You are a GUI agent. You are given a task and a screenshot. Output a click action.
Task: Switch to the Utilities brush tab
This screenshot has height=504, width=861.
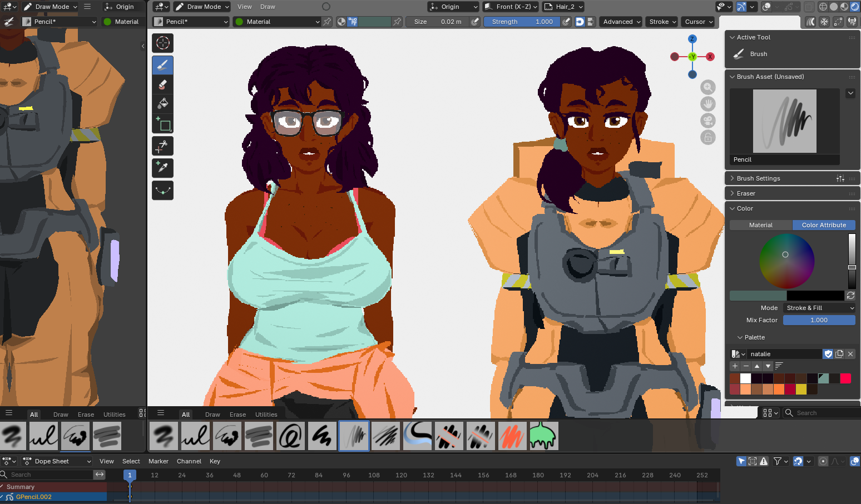click(x=266, y=415)
